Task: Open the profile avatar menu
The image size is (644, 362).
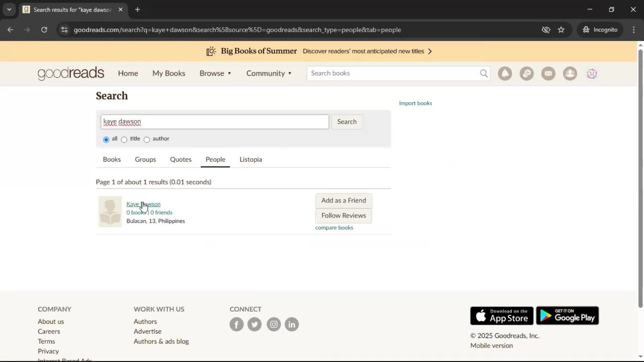Action: [592, 73]
